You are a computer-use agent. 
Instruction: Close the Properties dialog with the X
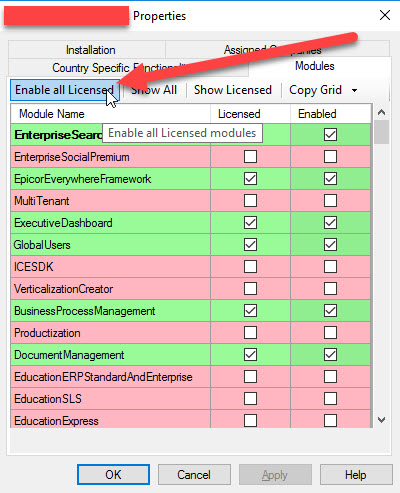coord(385,15)
